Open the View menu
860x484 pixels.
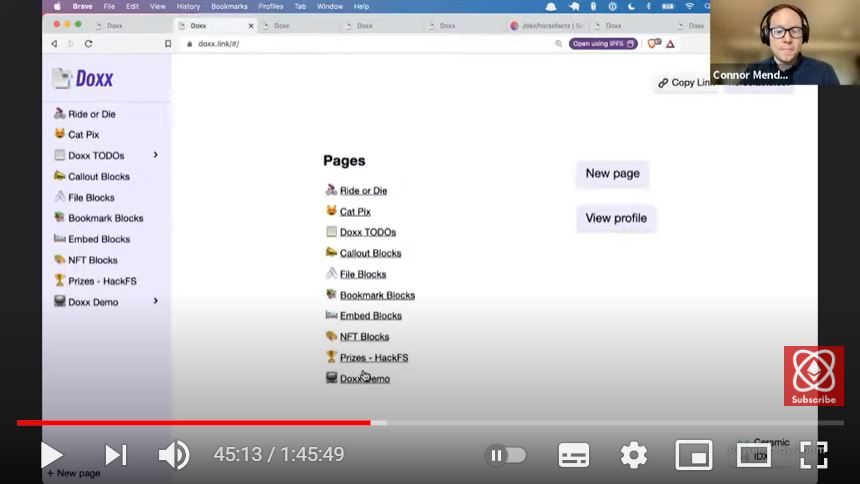coord(157,7)
